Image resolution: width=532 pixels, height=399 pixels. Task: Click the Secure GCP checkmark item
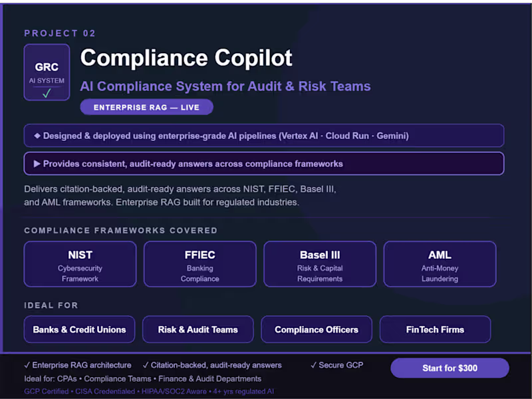click(x=336, y=365)
